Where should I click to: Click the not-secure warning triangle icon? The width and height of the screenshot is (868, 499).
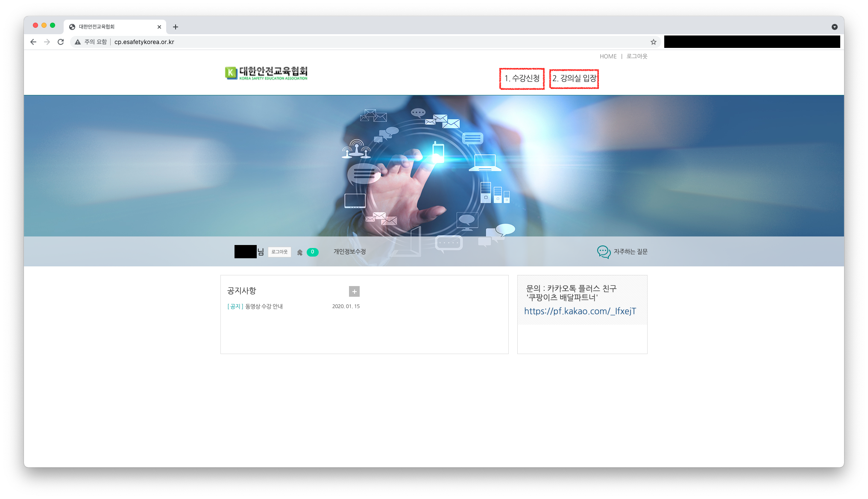pos(78,42)
